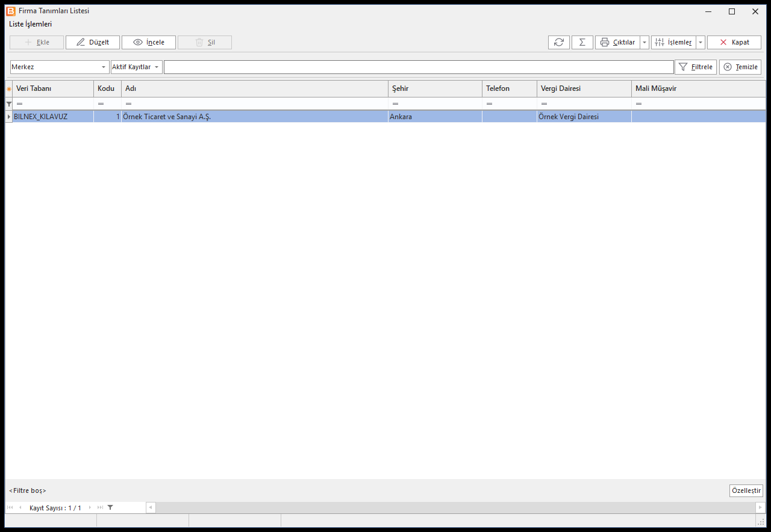Click the Ekle add button
This screenshot has height=532, width=771.
[x=37, y=42]
